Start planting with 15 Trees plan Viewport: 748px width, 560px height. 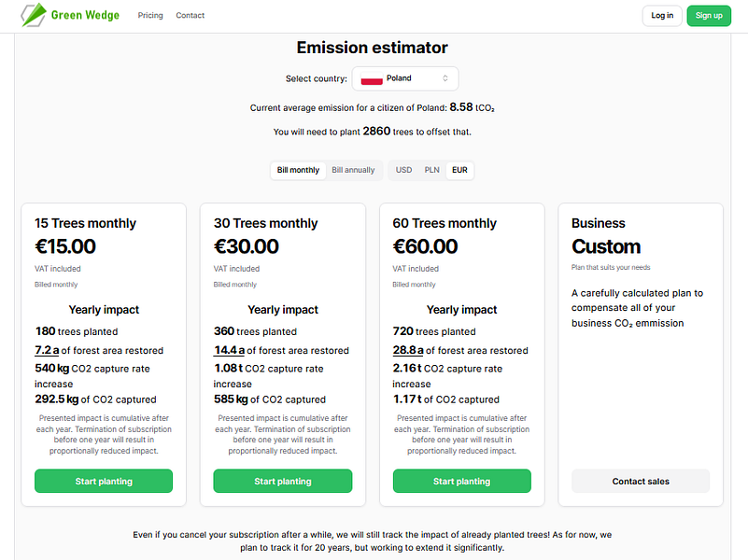pos(104,482)
